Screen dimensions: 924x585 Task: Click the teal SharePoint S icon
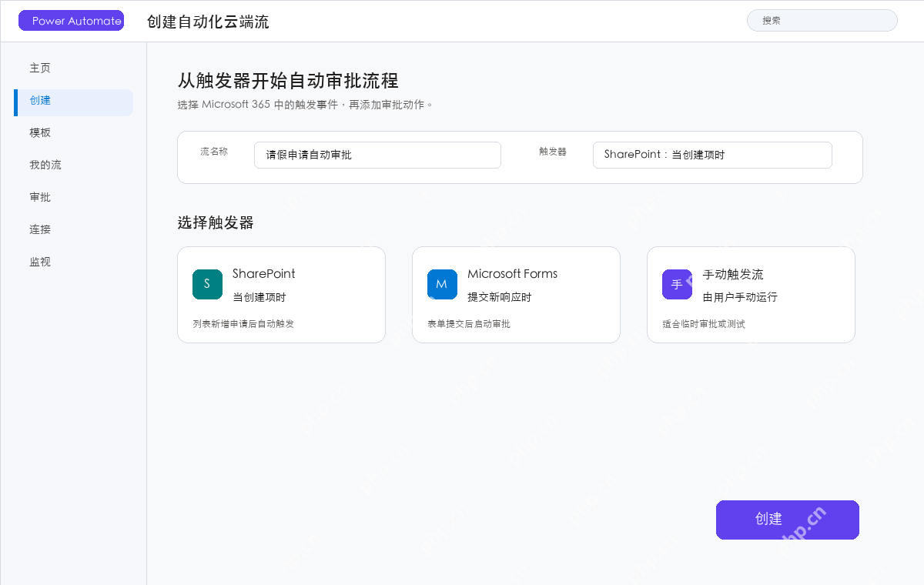tap(207, 284)
